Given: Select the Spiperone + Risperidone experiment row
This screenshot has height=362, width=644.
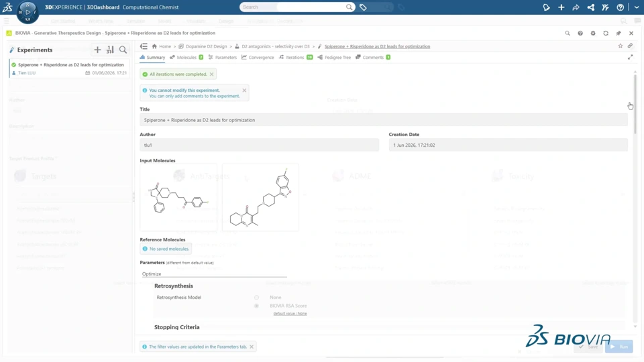Looking at the screenshot, I should coord(69,68).
